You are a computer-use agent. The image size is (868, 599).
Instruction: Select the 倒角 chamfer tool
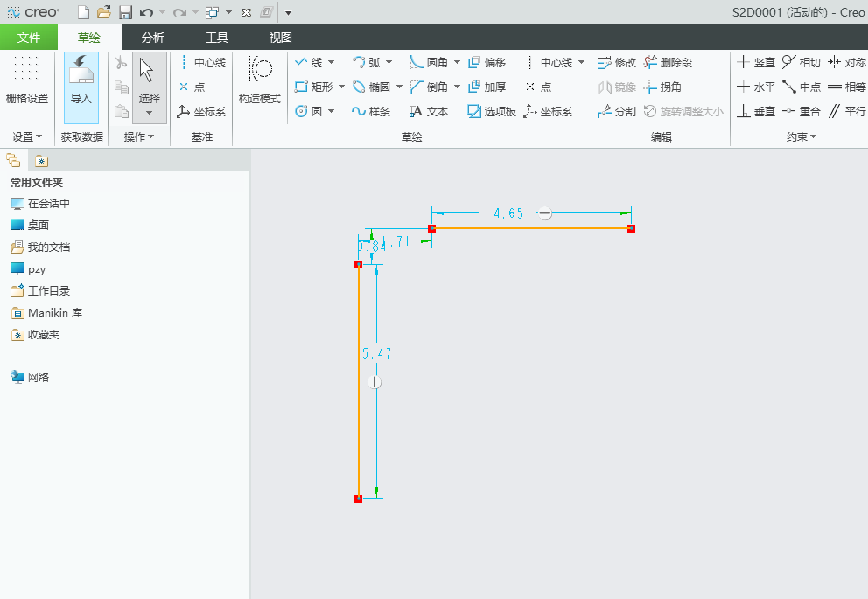[x=429, y=87]
